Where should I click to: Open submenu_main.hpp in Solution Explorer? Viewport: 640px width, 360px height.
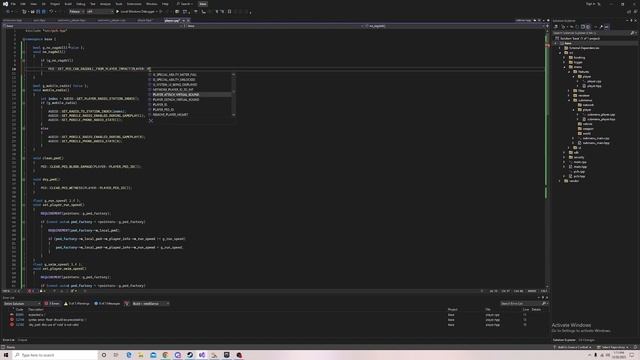[596, 143]
